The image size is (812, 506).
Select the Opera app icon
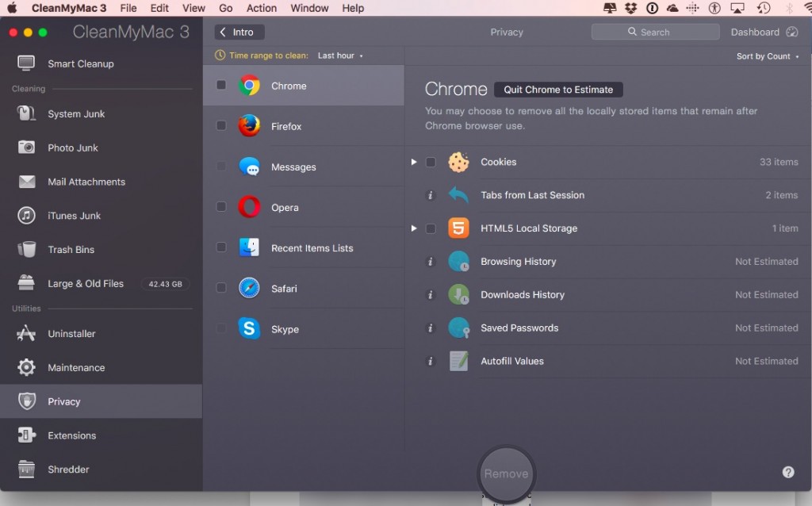pos(249,207)
